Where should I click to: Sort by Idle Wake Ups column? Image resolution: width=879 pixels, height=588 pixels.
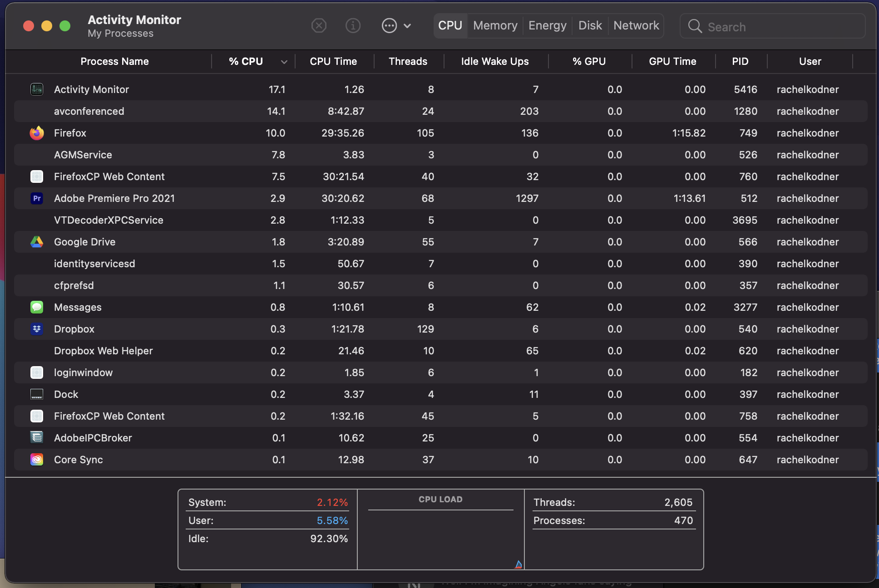pos(494,62)
